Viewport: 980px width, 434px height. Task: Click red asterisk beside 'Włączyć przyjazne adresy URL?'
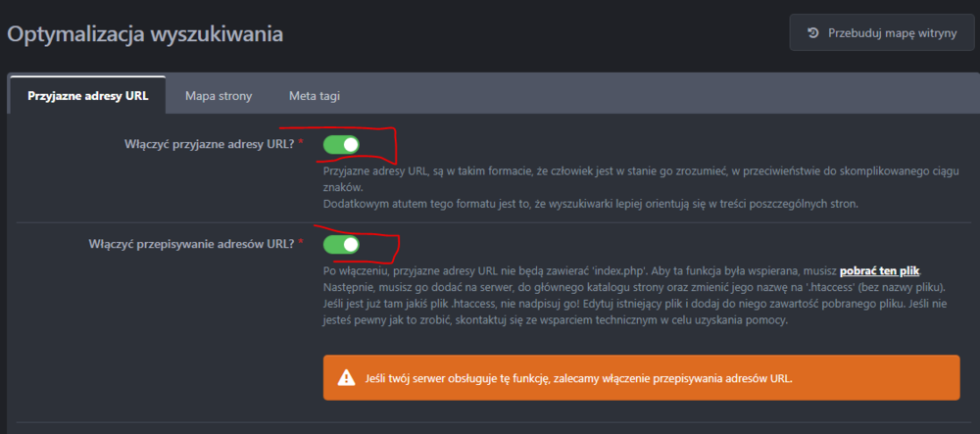point(301,144)
